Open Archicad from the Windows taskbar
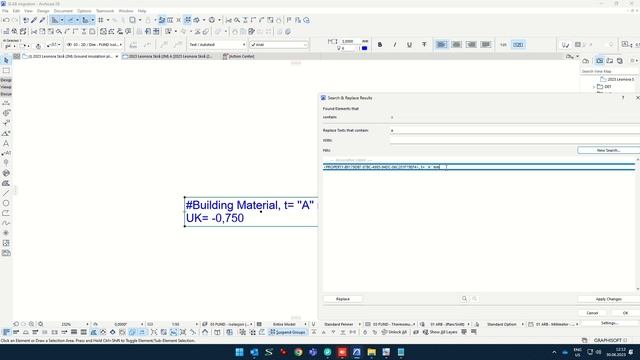The image size is (640, 360). click(356, 352)
